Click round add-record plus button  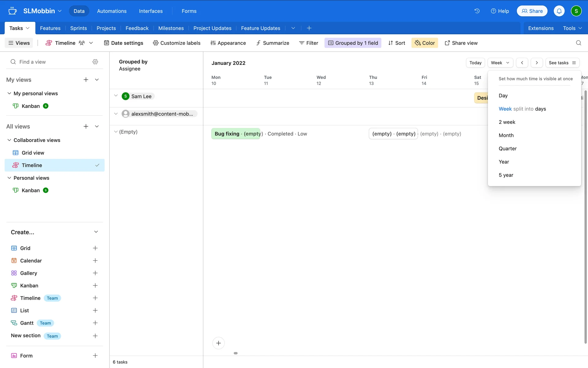218,343
